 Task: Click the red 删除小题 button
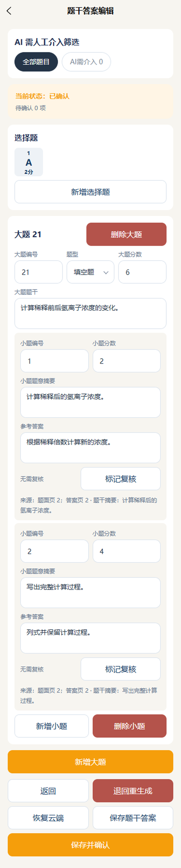130,726
